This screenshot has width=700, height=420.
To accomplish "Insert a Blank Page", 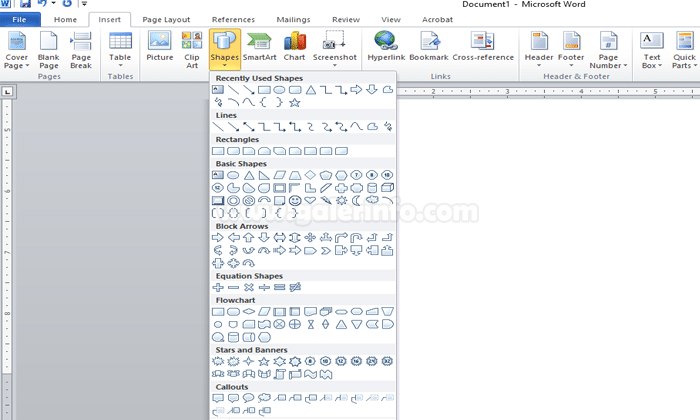I will (48, 50).
